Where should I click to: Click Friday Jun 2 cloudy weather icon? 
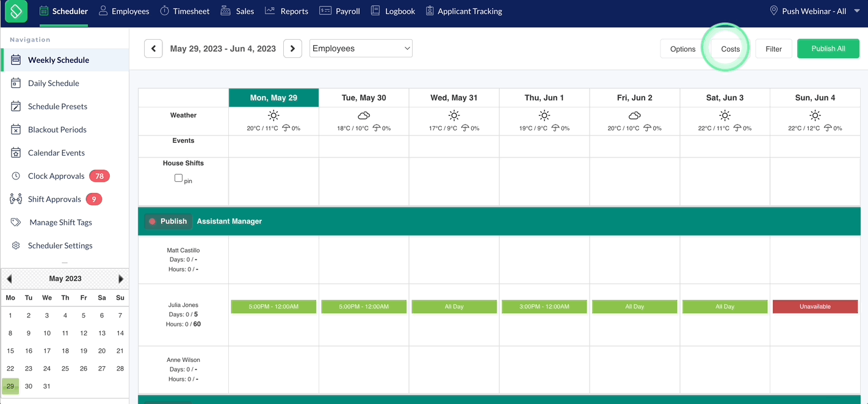[x=635, y=115]
